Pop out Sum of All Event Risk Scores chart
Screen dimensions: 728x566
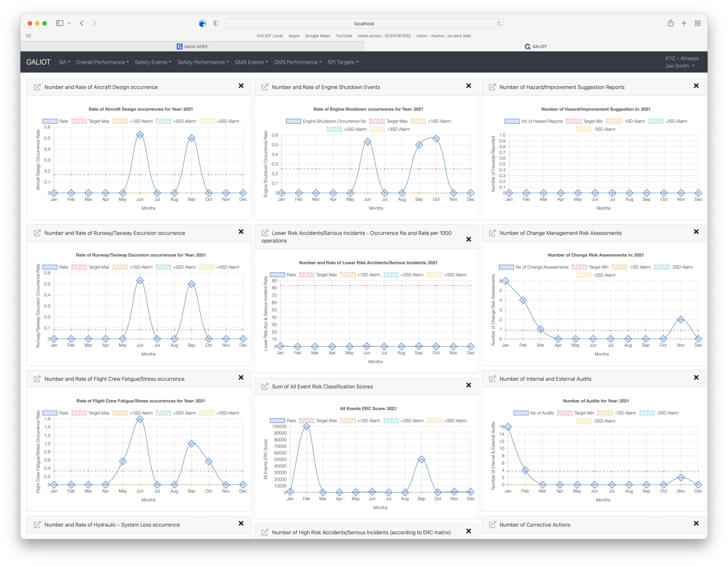[x=265, y=387]
